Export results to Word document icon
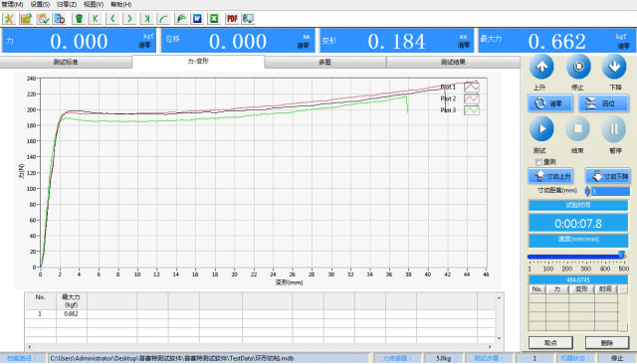Screen dimensions: 637x364 197,19
